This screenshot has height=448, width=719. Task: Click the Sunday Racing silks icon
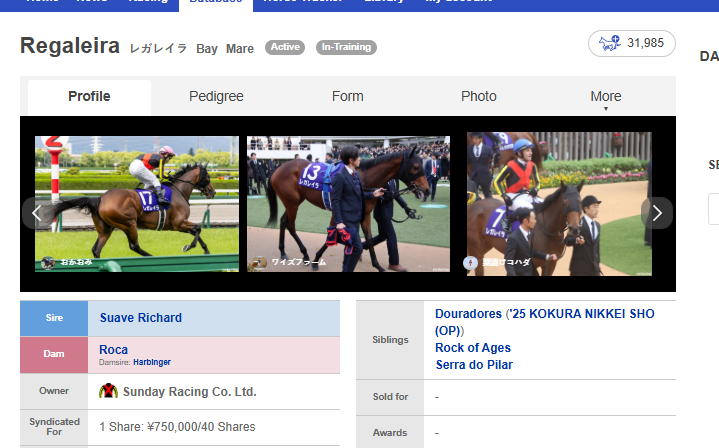(109, 391)
